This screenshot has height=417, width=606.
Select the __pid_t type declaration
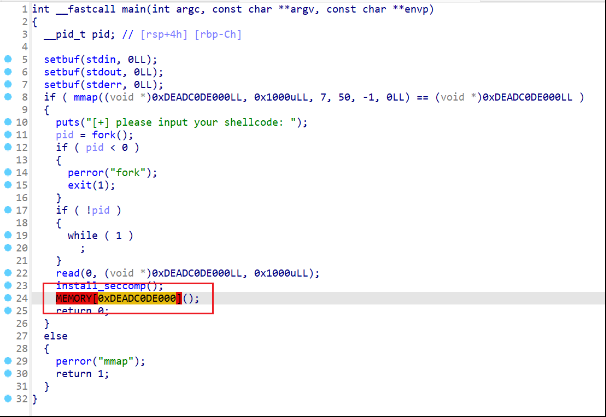(65, 34)
